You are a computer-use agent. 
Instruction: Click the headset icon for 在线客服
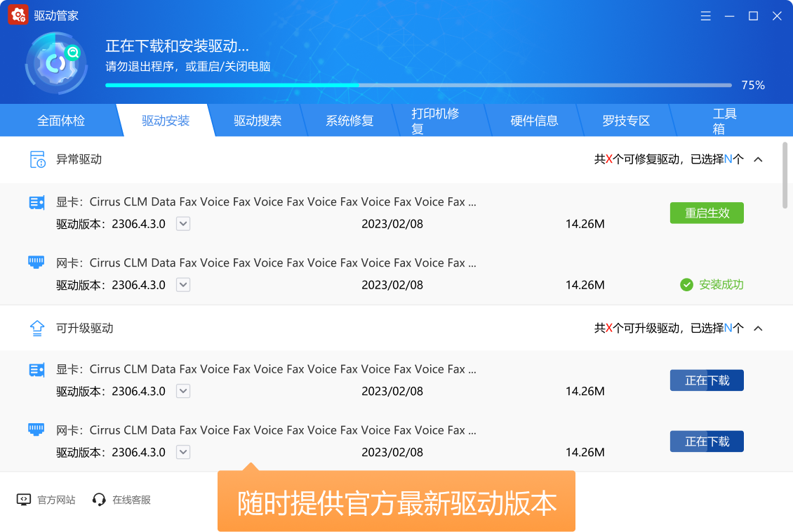point(99,500)
